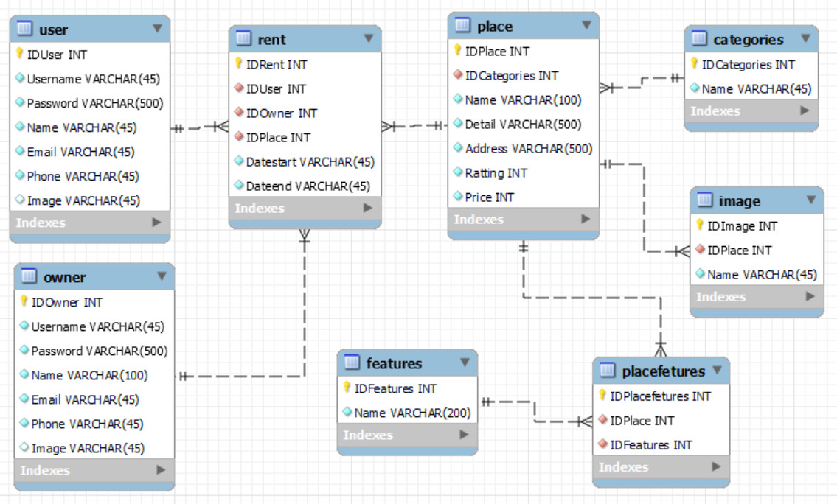This screenshot has height=504, width=837.
Task: Expand Indexes section of placefetures table
Action: pos(716,466)
